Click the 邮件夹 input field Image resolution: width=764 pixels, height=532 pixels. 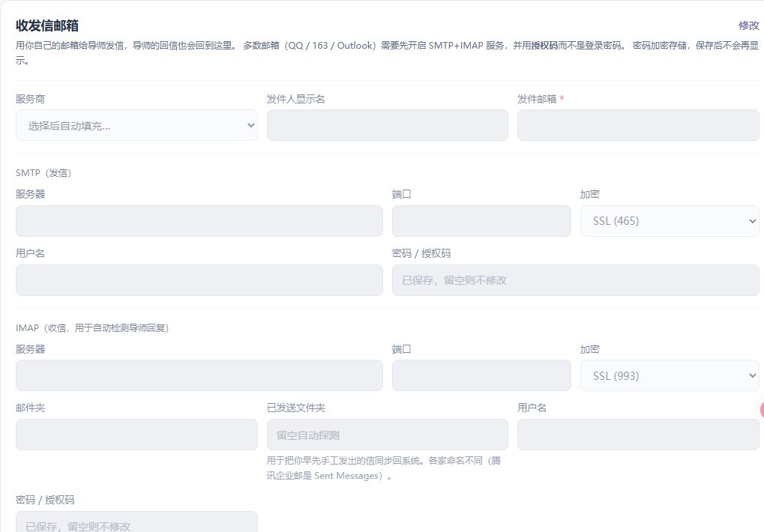pyautogui.click(x=136, y=435)
